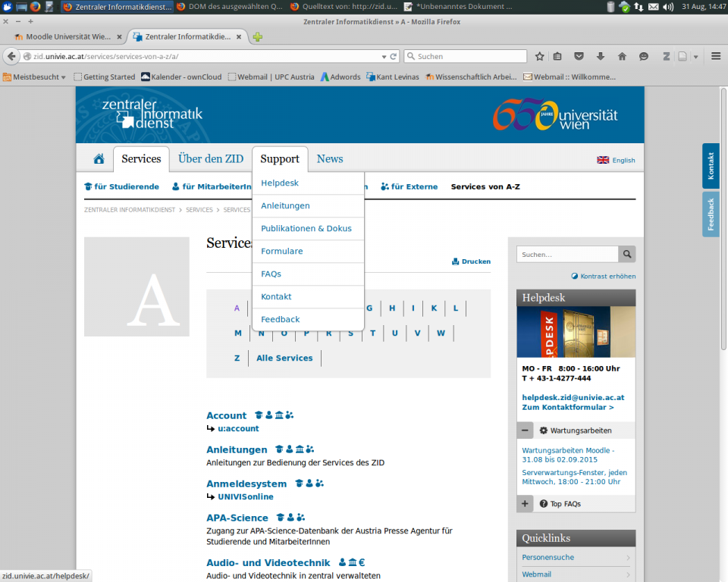728x582 pixels.
Task: Open the Firefox downloads arrow icon
Action: coord(601,56)
